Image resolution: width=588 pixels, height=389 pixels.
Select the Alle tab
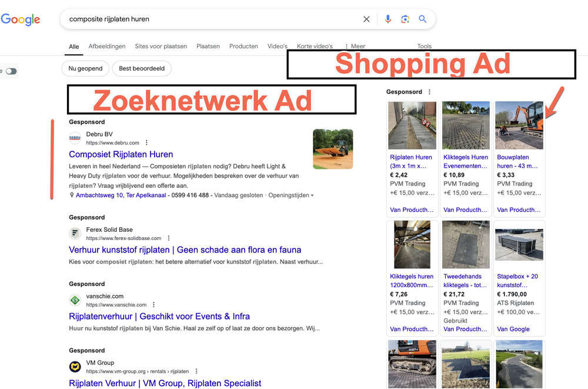74,46
